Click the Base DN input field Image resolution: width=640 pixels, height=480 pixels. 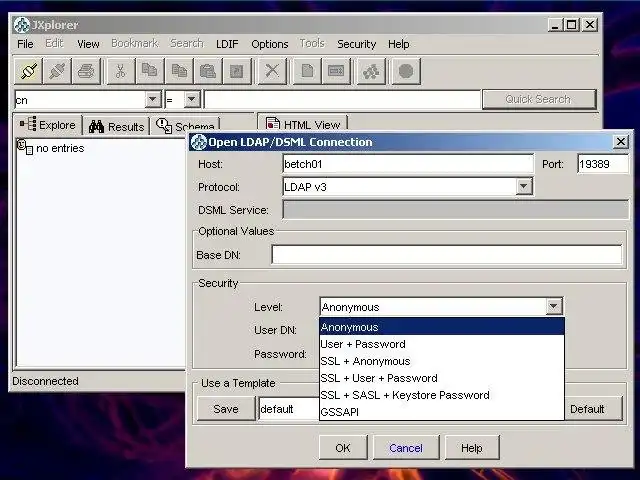(x=447, y=255)
